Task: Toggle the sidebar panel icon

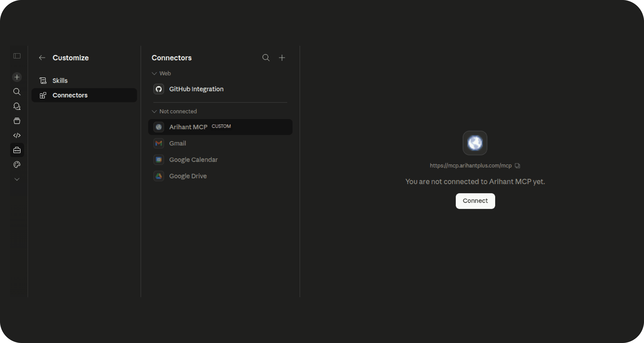Action: (17, 56)
